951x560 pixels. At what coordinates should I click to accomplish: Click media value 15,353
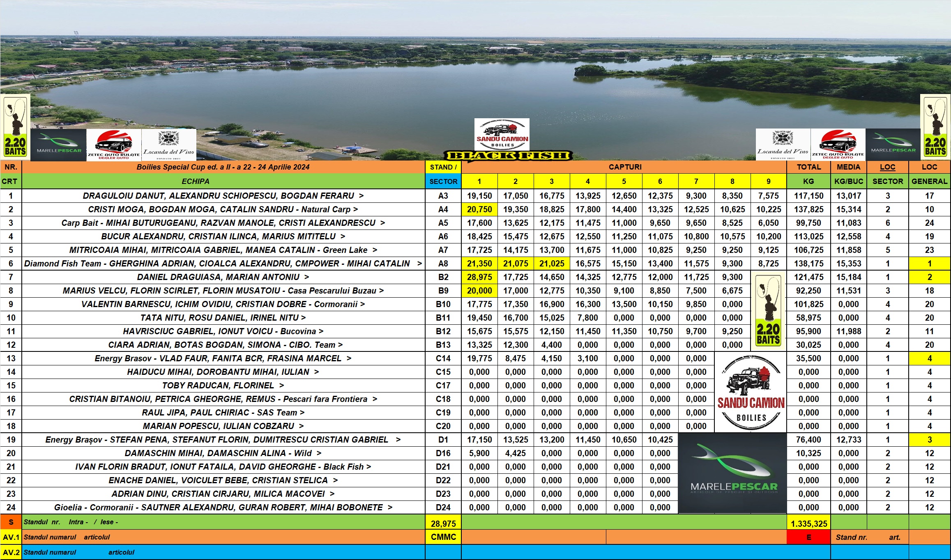pos(848,264)
